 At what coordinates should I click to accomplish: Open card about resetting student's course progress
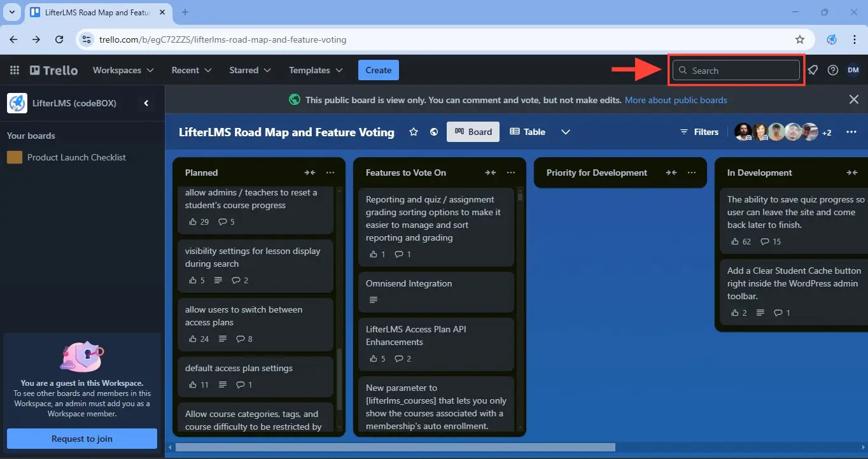255,209
